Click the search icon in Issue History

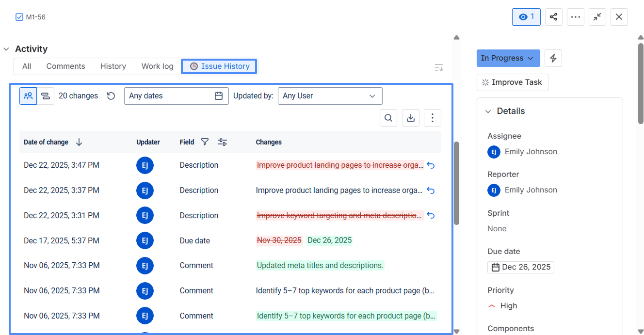(x=388, y=118)
